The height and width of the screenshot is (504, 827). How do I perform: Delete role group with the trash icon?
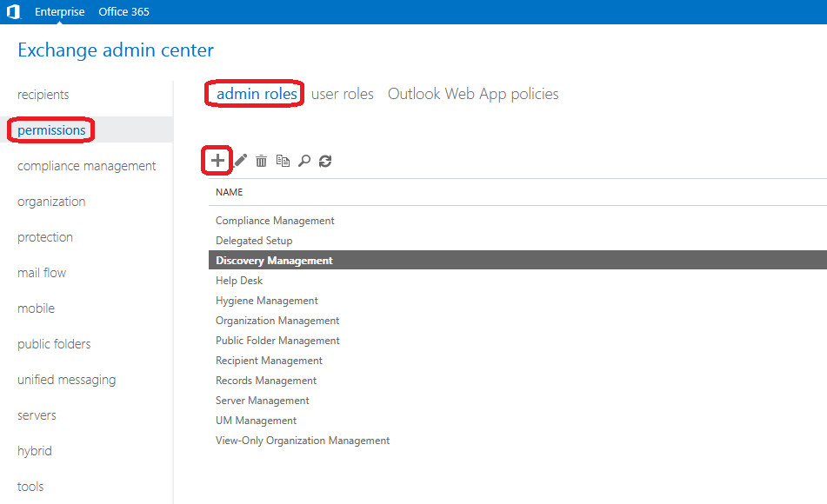click(261, 161)
